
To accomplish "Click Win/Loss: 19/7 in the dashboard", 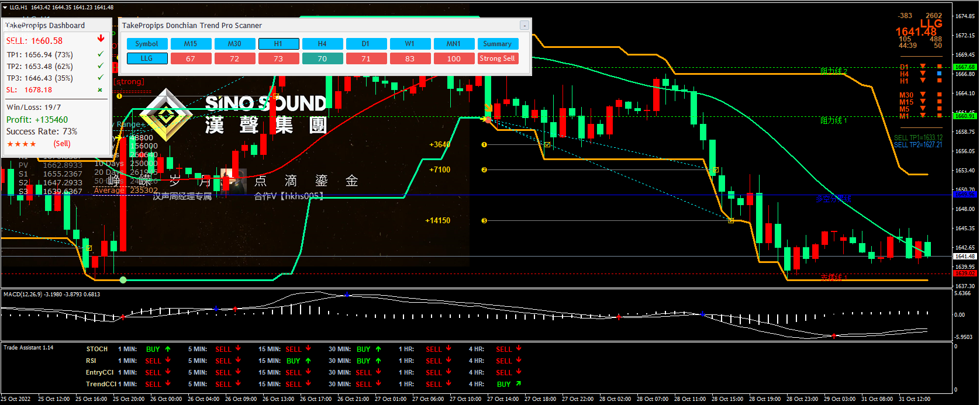I will click(33, 108).
